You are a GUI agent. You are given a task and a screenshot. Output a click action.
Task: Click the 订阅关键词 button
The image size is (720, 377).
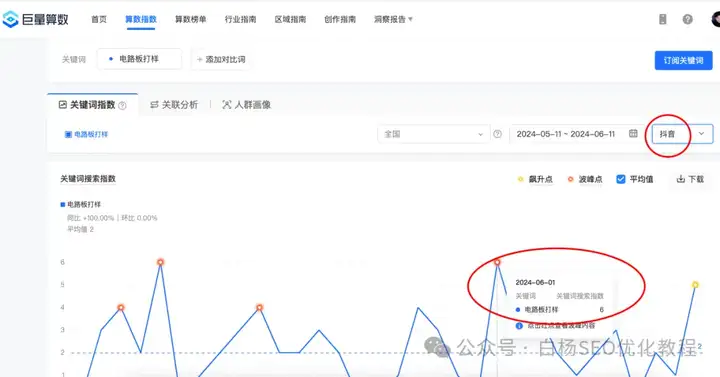click(x=683, y=60)
